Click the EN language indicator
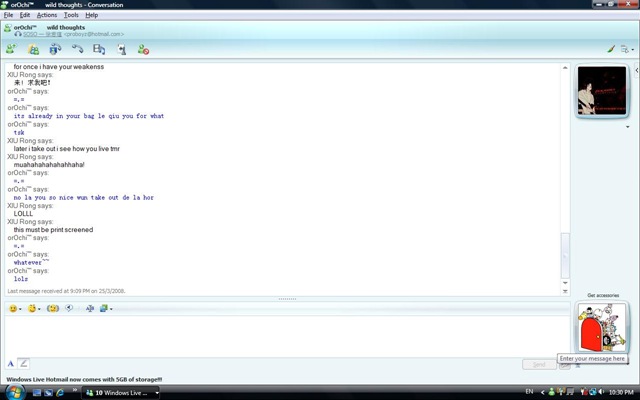640x400 pixels. (529, 392)
